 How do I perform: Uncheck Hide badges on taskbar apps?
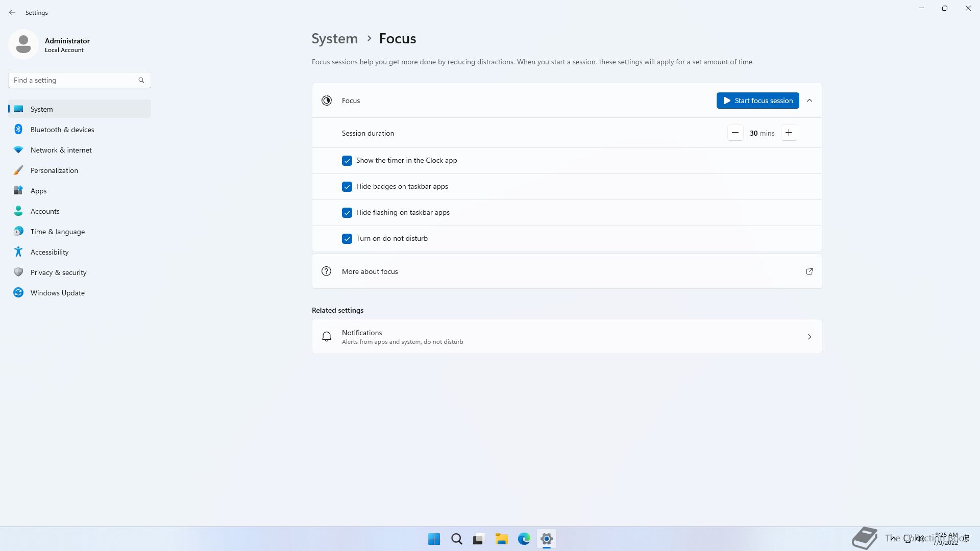point(347,187)
